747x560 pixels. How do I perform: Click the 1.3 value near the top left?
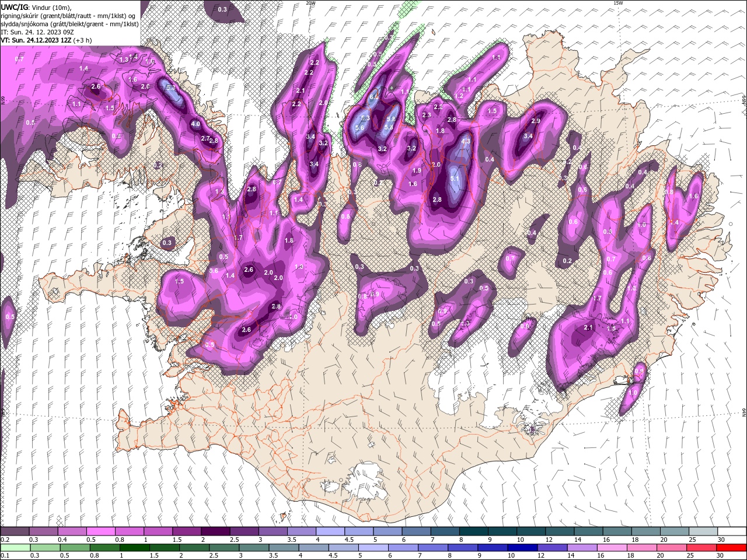(124, 60)
